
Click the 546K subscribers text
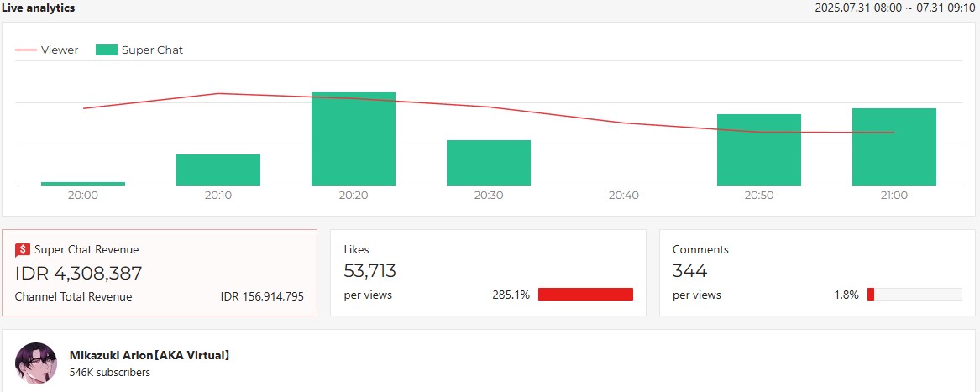(110, 373)
